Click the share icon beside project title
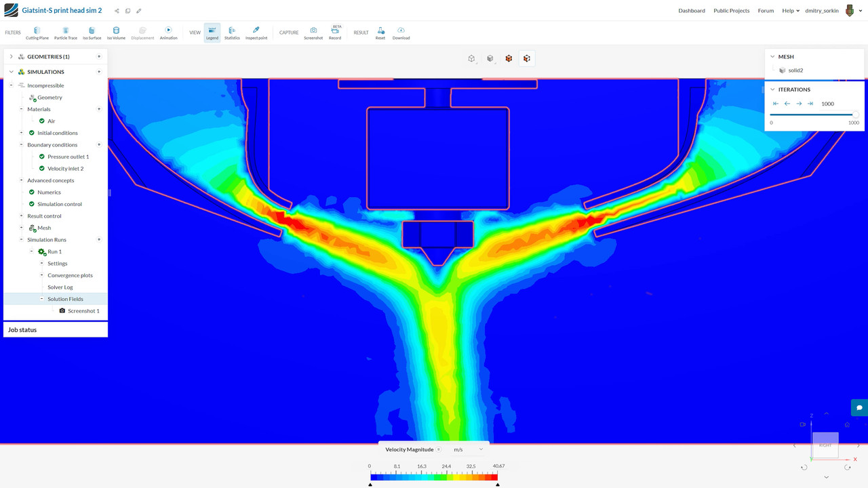This screenshot has height=488, width=868. (x=117, y=11)
